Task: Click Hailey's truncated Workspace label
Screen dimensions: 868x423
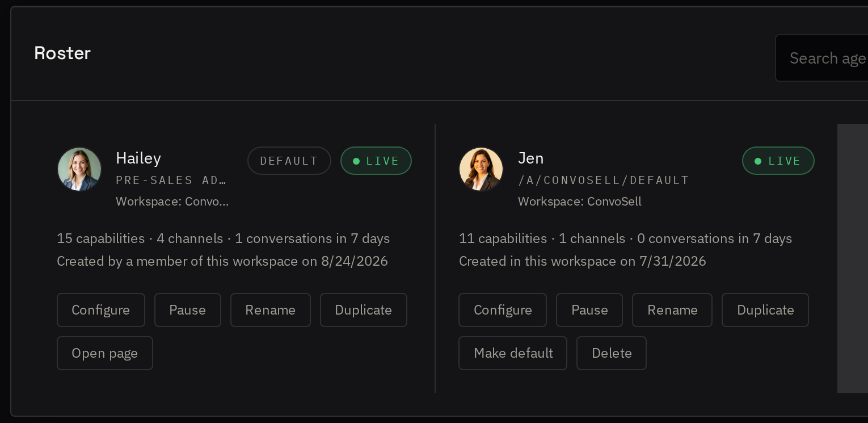Action: pyautogui.click(x=172, y=202)
